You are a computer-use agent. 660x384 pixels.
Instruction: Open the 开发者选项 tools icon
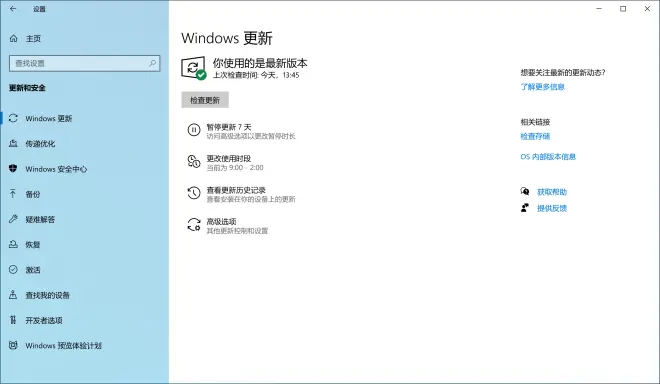(x=13, y=320)
